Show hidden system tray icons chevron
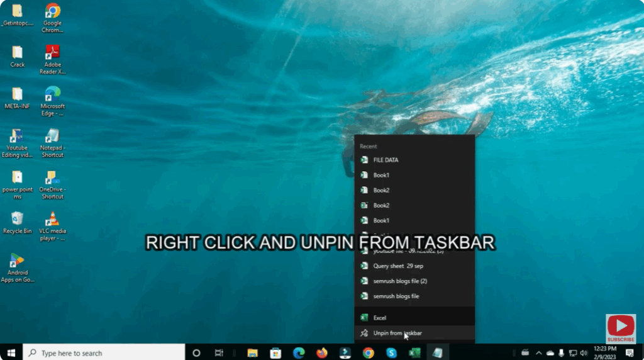 (x=538, y=352)
